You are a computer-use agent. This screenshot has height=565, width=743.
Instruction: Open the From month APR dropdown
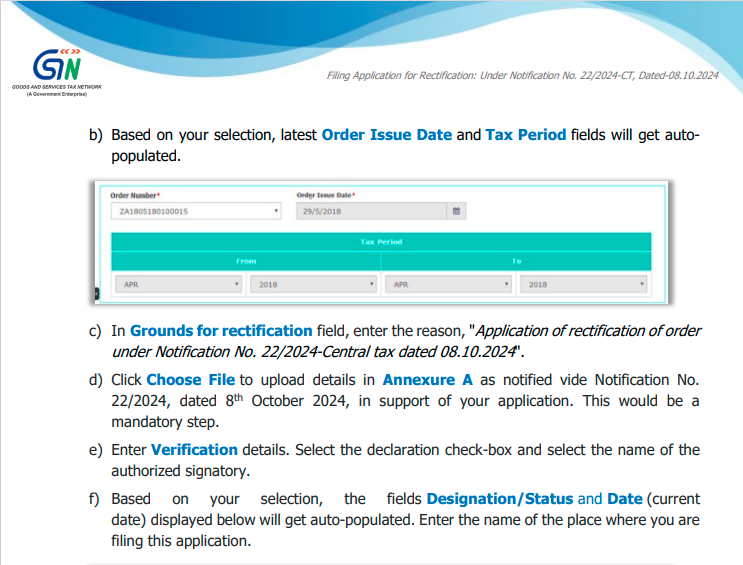pos(179,284)
